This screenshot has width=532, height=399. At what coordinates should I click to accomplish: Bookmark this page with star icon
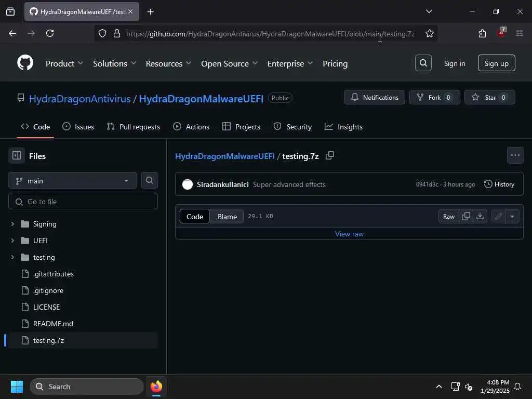click(429, 33)
